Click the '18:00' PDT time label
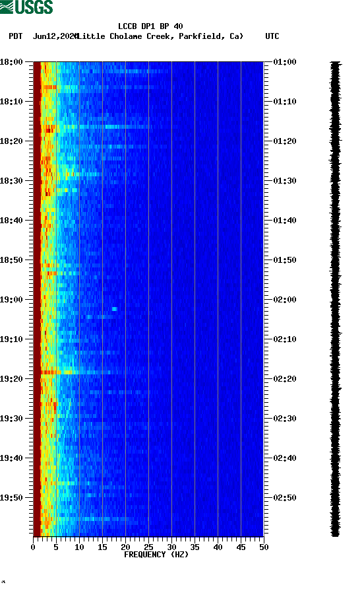Image resolution: width=364 pixels, height=589 pixels. coord(11,62)
